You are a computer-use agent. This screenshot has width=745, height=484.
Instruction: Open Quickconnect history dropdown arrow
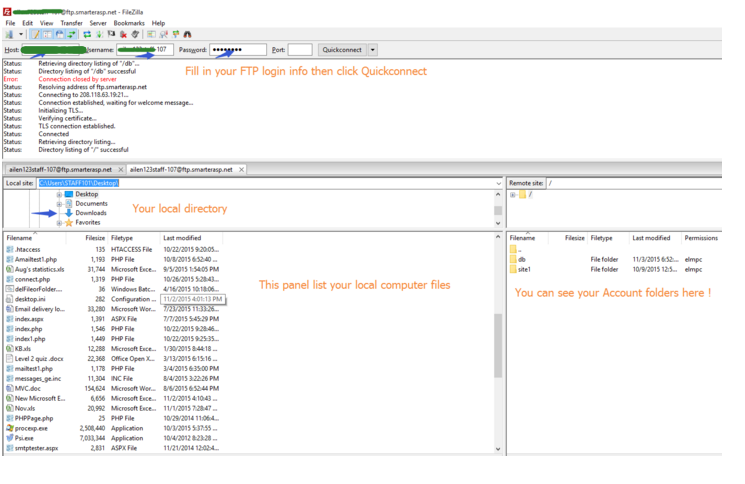click(x=372, y=49)
